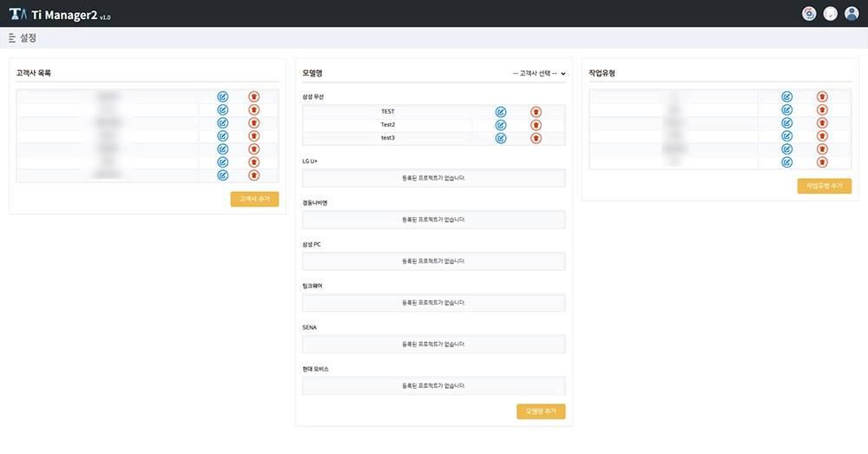The width and height of the screenshot is (868, 454).
Task: Open the settings gear icon in header
Action: [809, 14]
